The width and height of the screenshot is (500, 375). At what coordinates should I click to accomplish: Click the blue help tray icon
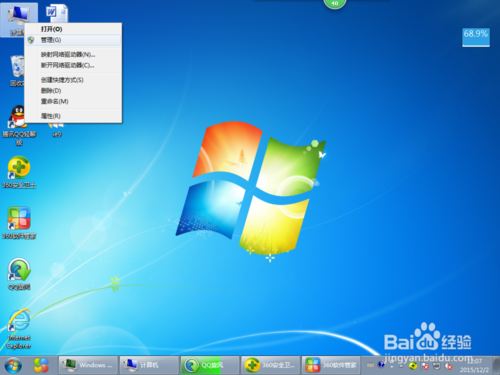(x=382, y=365)
